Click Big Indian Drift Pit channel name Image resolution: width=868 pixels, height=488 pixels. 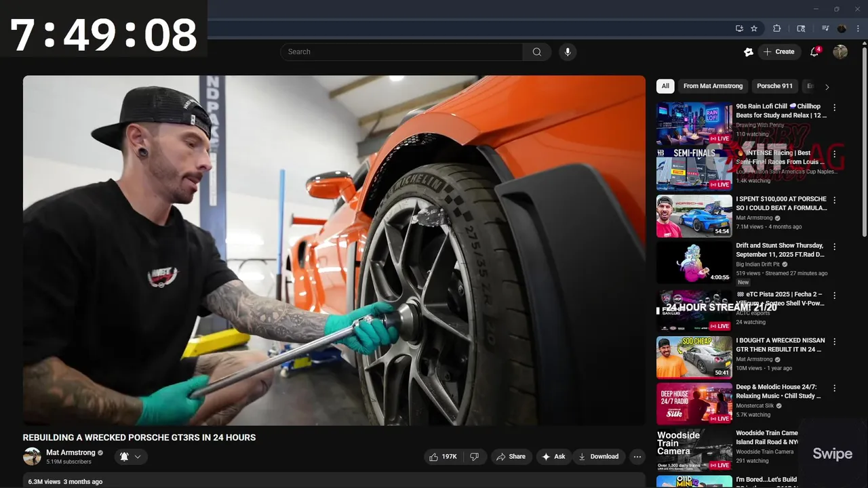[759, 264]
